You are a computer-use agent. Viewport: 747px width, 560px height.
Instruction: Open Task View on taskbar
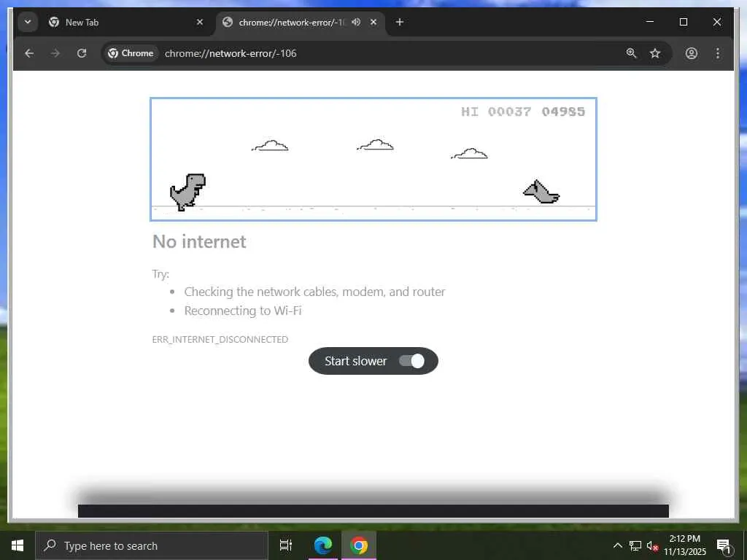(286, 545)
